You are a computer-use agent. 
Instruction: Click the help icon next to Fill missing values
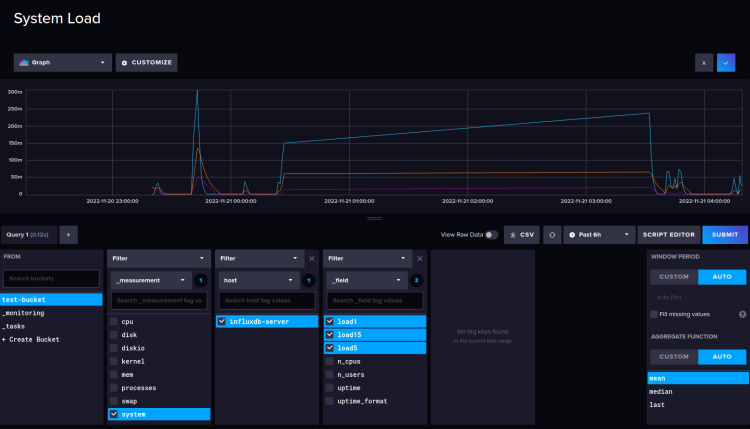coord(742,314)
